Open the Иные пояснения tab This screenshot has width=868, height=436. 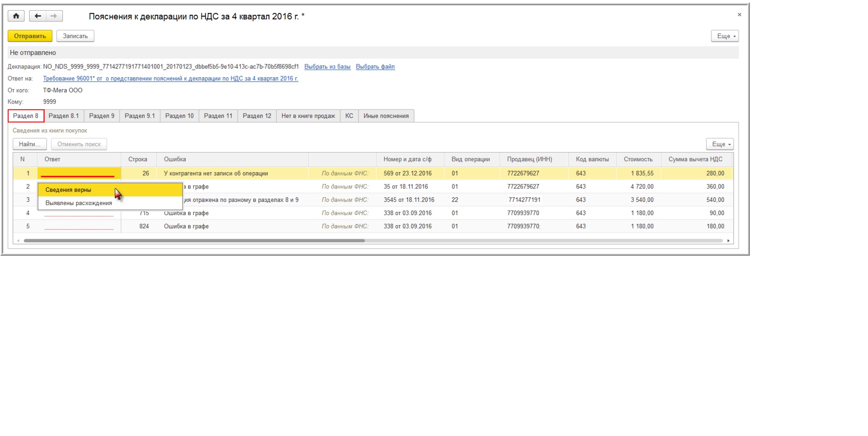(386, 116)
